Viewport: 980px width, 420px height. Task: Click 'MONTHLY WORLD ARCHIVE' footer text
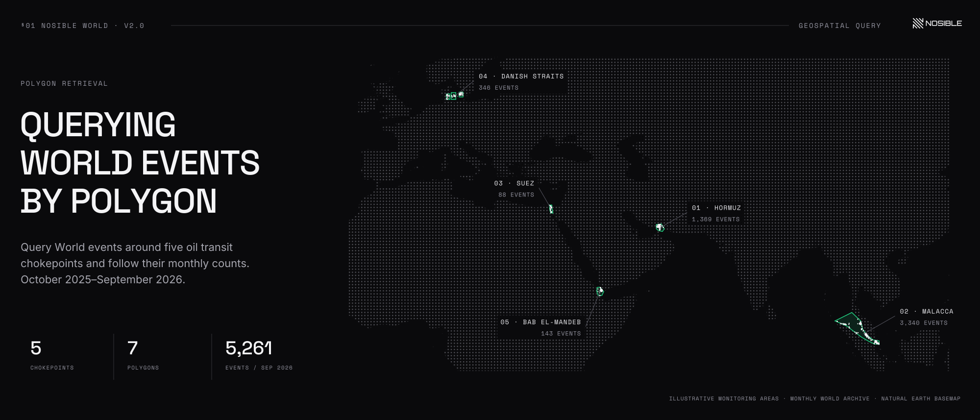click(830, 398)
